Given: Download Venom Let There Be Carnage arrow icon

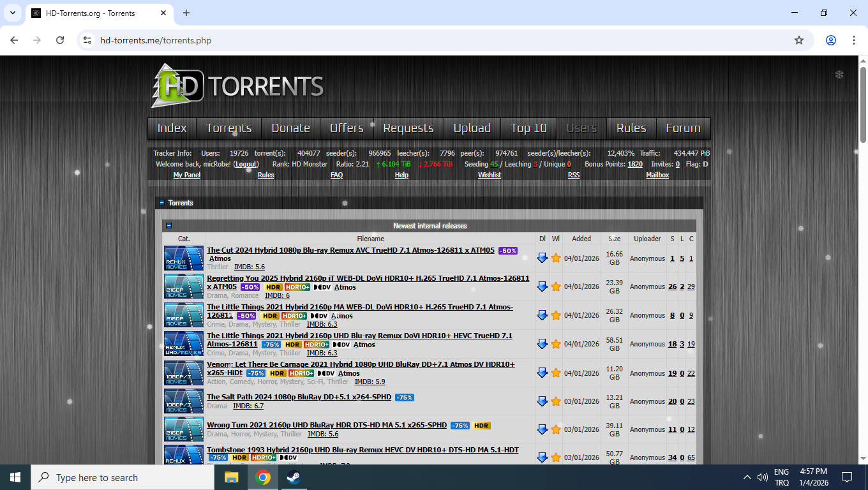Looking at the screenshot, I should 542,373.
